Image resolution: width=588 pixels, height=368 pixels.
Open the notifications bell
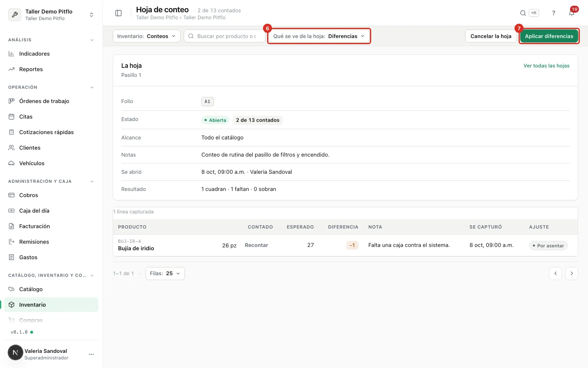(x=572, y=13)
